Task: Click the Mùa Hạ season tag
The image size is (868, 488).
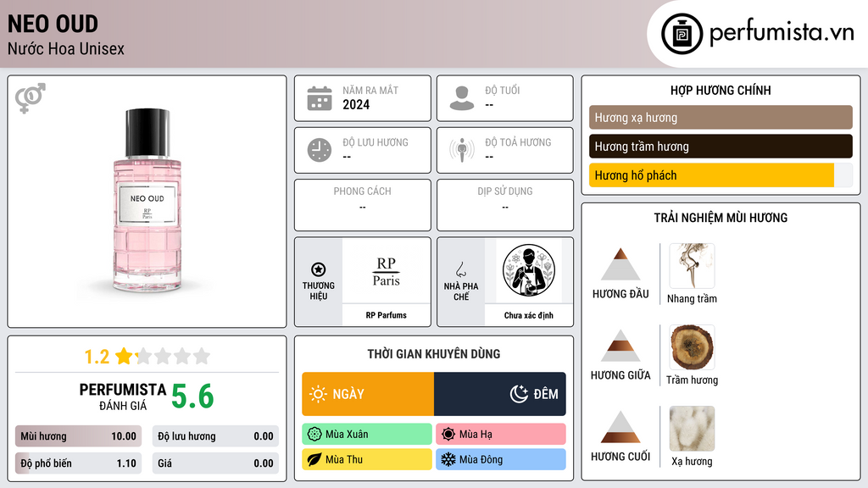Action: point(501,435)
